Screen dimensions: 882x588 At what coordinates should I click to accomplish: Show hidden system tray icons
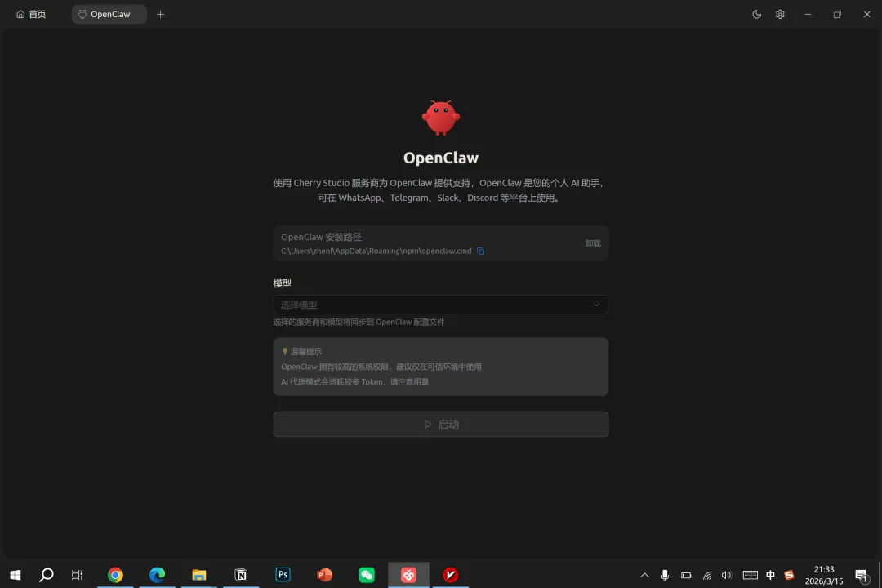coord(644,575)
